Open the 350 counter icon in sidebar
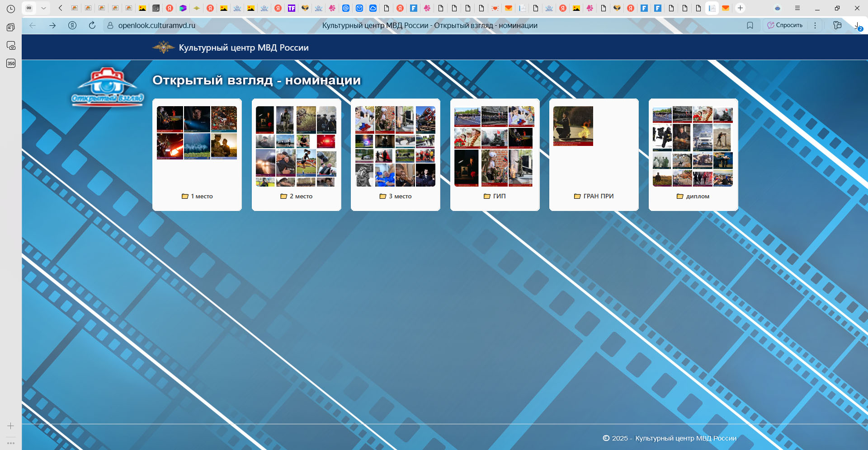The width and height of the screenshot is (868, 450). pyautogui.click(x=11, y=63)
